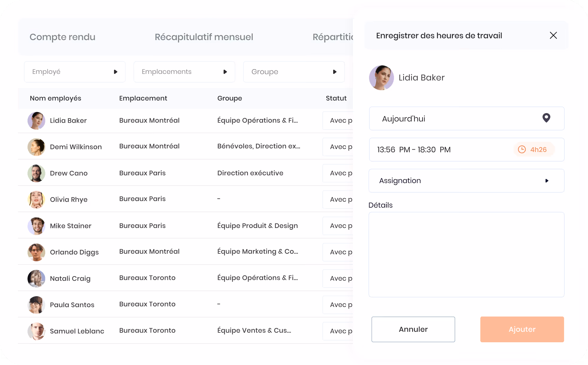Close the Enregistrer des heures de travail panel

pyautogui.click(x=553, y=35)
